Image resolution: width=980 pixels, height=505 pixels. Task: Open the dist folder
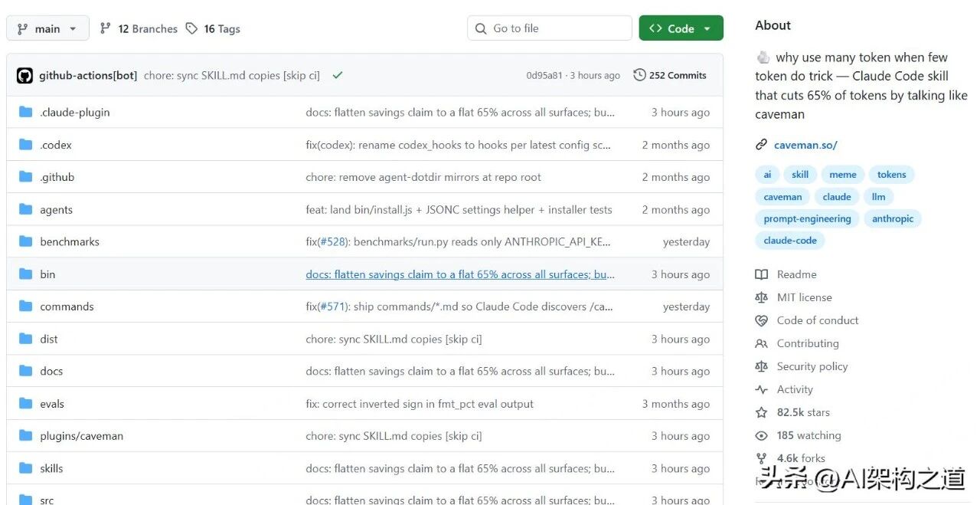[x=49, y=339]
